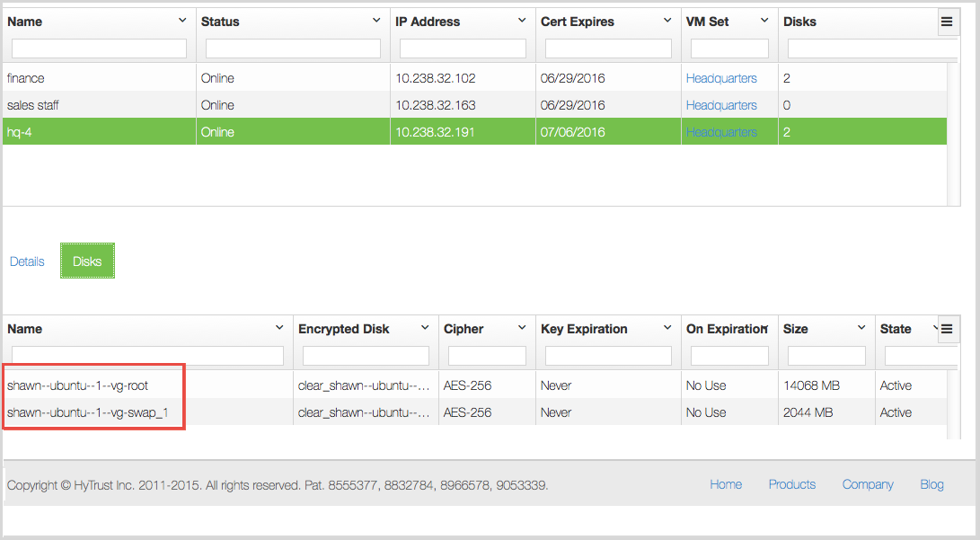Select the Disks tab

87,261
